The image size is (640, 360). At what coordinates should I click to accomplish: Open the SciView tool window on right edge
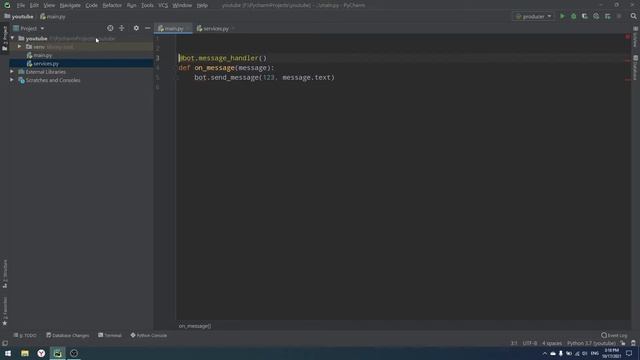[x=636, y=38]
